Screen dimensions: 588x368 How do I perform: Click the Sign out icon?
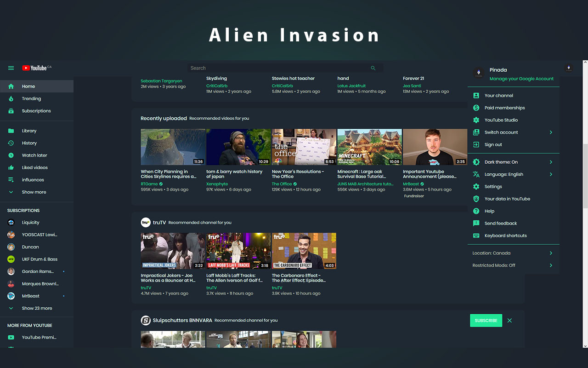click(476, 144)
